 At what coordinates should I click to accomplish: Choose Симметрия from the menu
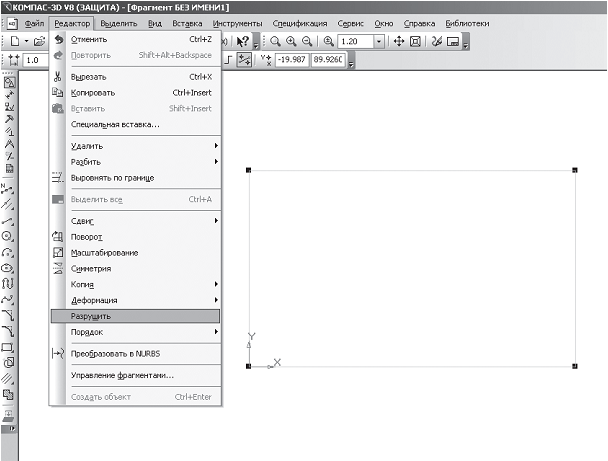coord(135,268)
